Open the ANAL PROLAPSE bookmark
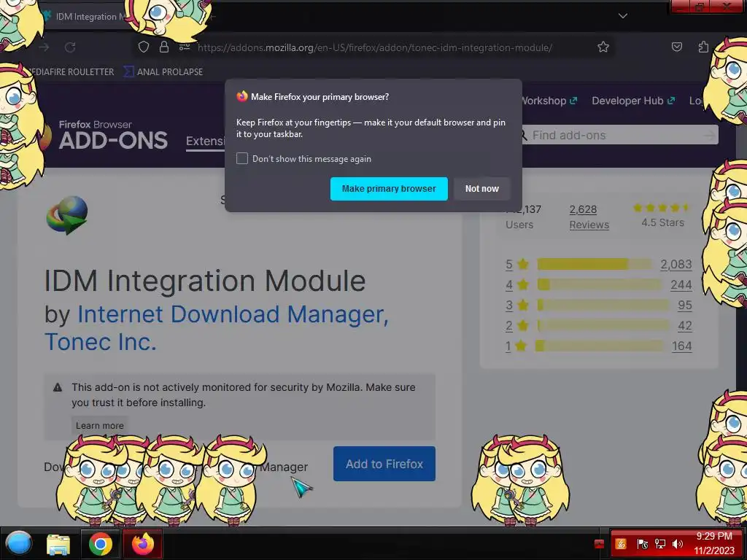Image resolution: width=747 pixels, height=560 pixels. [163, 72]
